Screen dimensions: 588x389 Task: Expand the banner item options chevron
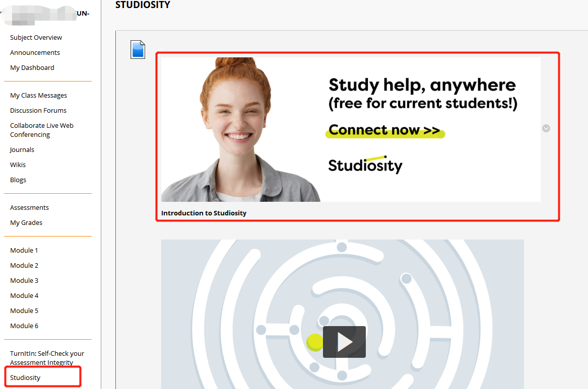546,128
